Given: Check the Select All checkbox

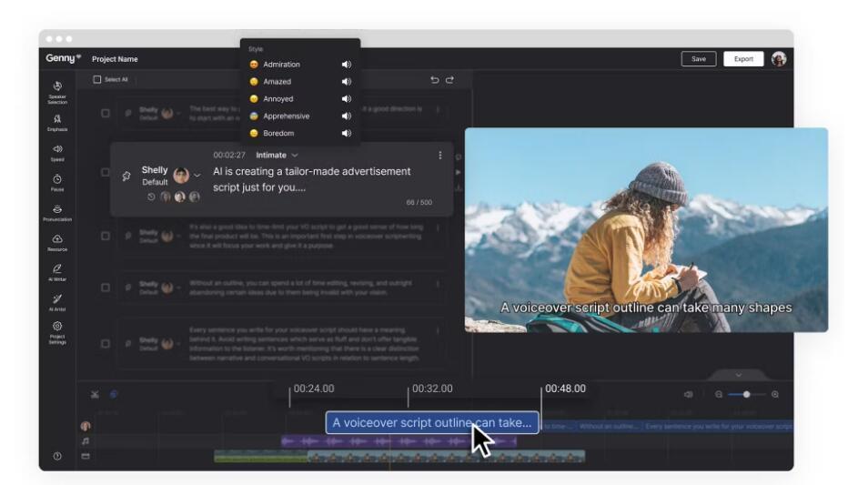Looking at the screenshot, I should [96, 79].
